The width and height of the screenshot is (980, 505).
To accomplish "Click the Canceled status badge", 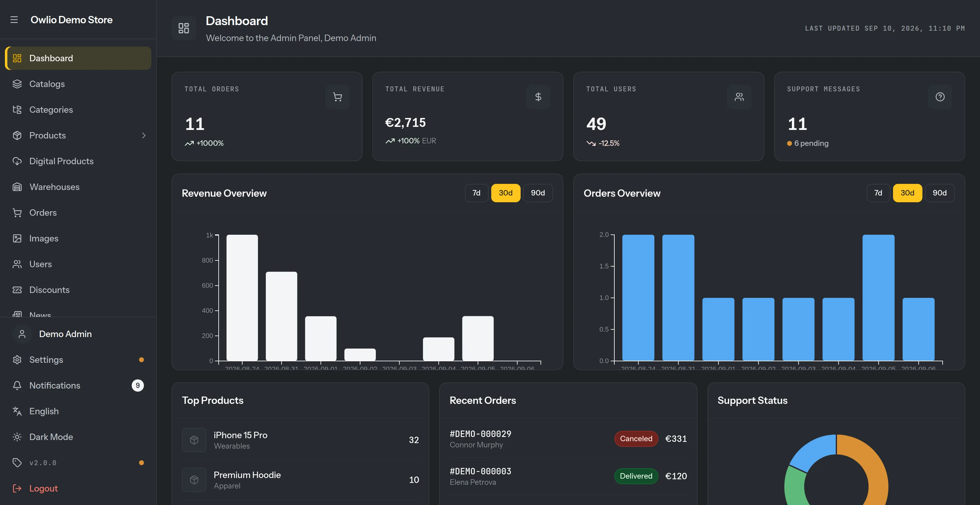I will point(636,439).
